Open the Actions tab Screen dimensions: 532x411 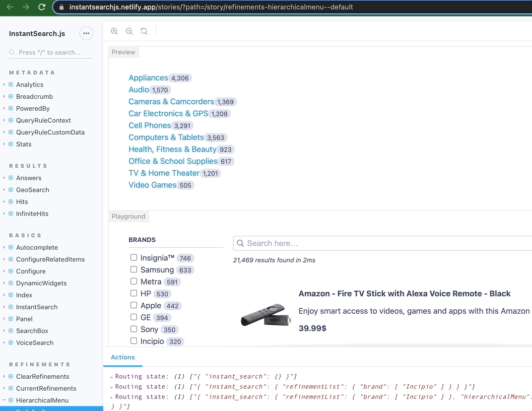tap(123, 357)
